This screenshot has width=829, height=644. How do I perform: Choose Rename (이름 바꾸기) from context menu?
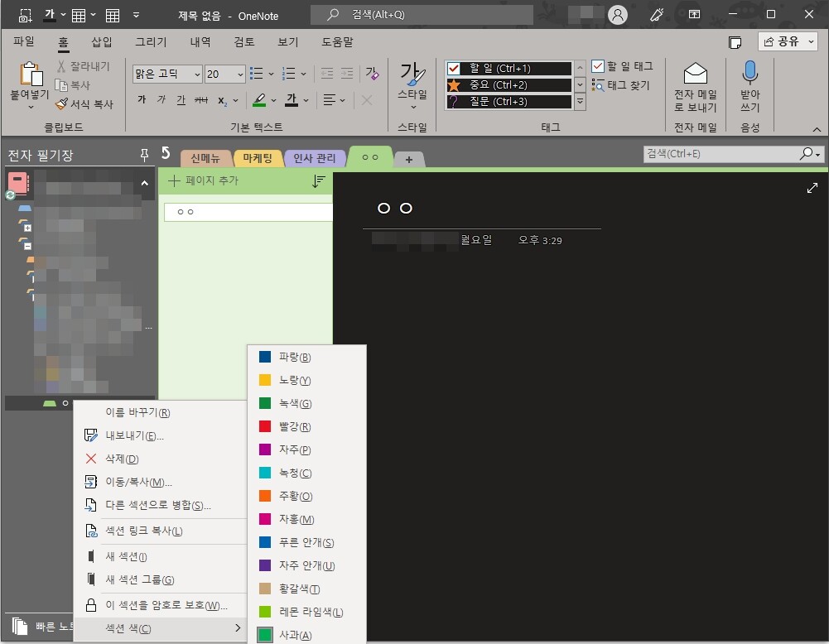point(160,412)
